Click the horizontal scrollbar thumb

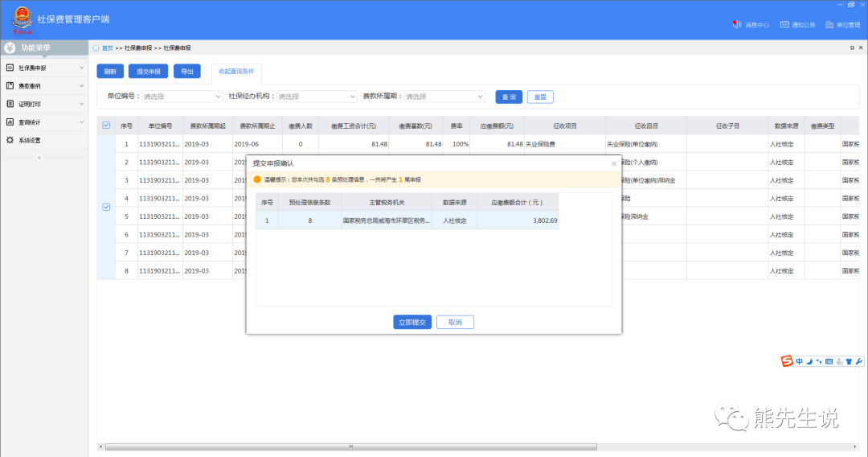click(351, 447)
